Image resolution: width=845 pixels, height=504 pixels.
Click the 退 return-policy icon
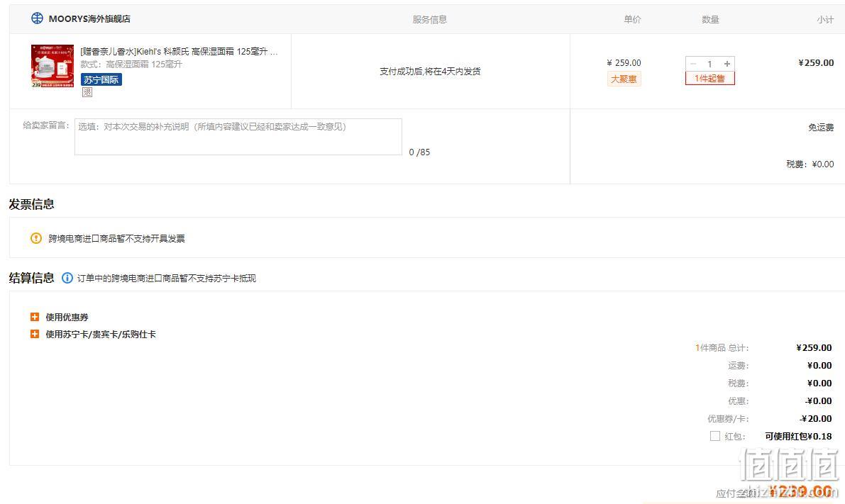87,93
